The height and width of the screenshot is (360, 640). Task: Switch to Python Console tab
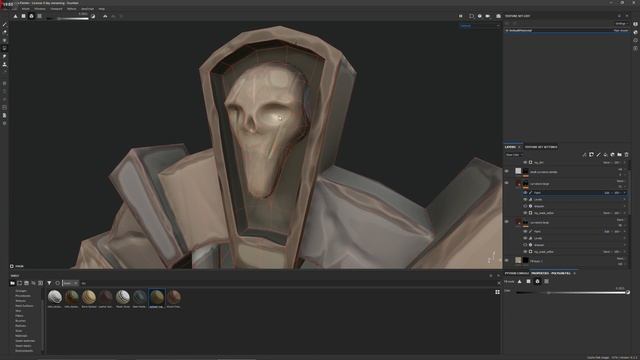tap(516, 273)
